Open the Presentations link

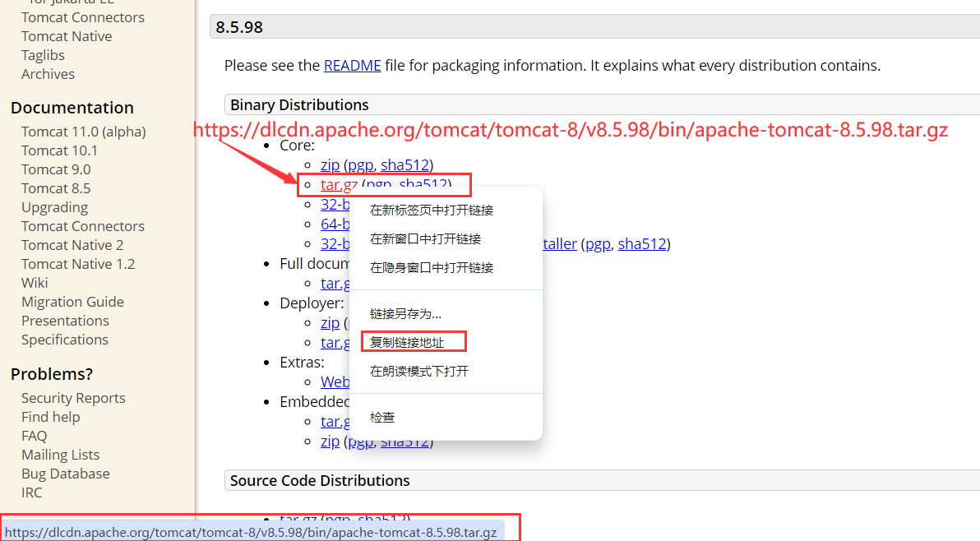pos(65,321)
